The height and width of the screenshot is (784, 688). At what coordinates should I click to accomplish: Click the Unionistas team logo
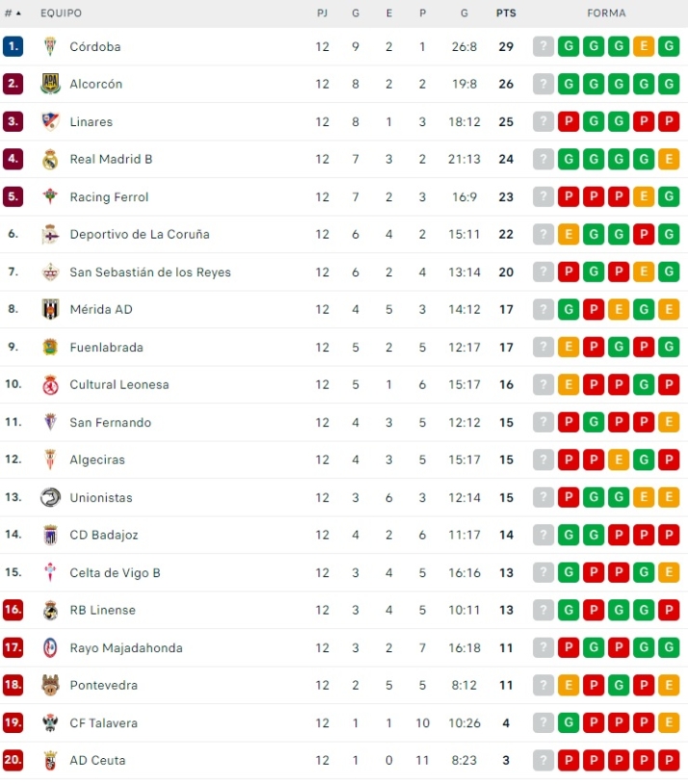(50, 497)
